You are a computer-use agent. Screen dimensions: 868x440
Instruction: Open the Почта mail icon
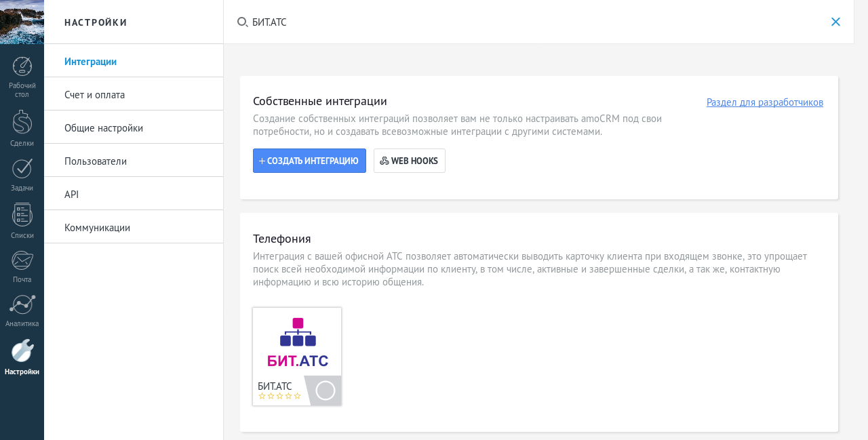tap(22, 260)
